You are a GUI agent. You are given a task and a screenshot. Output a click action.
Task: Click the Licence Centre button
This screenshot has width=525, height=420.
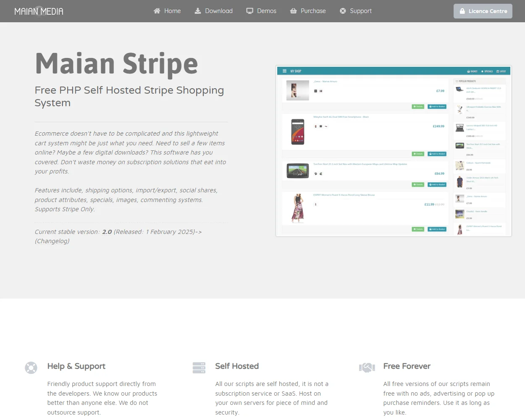click(483, 11)
